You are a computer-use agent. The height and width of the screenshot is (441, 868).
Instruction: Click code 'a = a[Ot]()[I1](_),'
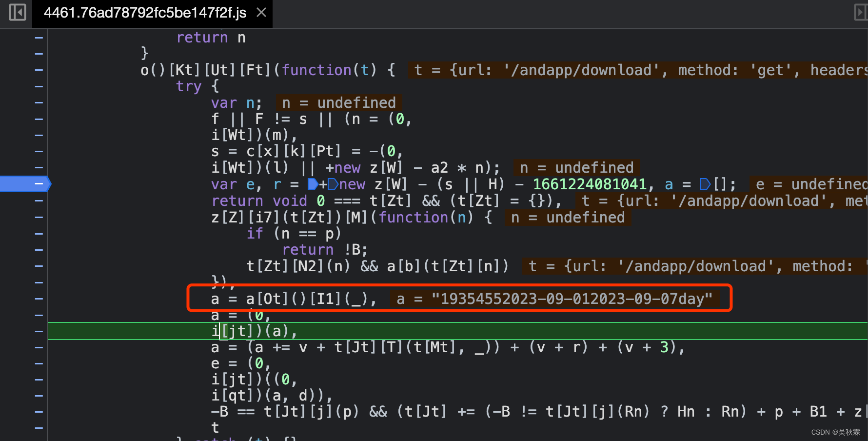(294, 299)
